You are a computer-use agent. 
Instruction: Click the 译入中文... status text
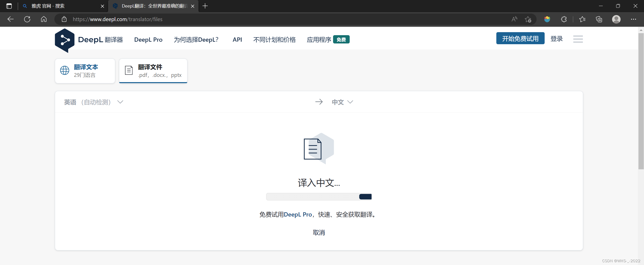(x=319, y=183)
